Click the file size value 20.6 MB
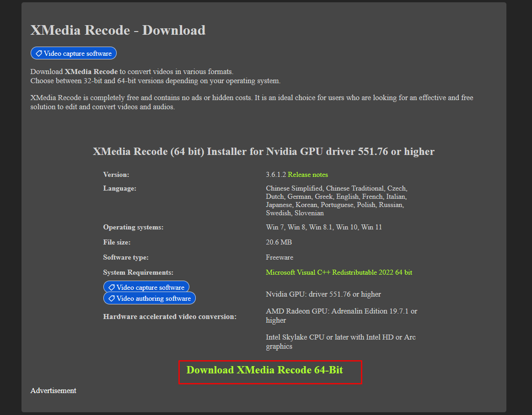 pyautogui.click(x=279, y=242)
